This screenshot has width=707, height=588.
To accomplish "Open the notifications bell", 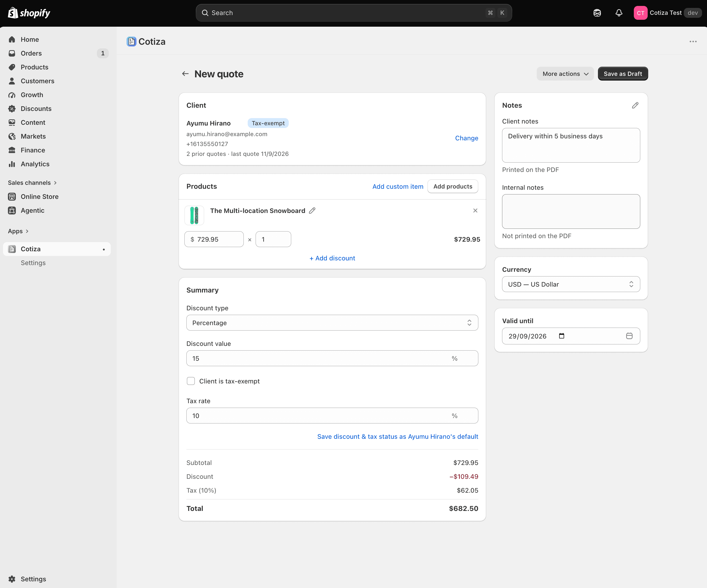I will 619,13.
